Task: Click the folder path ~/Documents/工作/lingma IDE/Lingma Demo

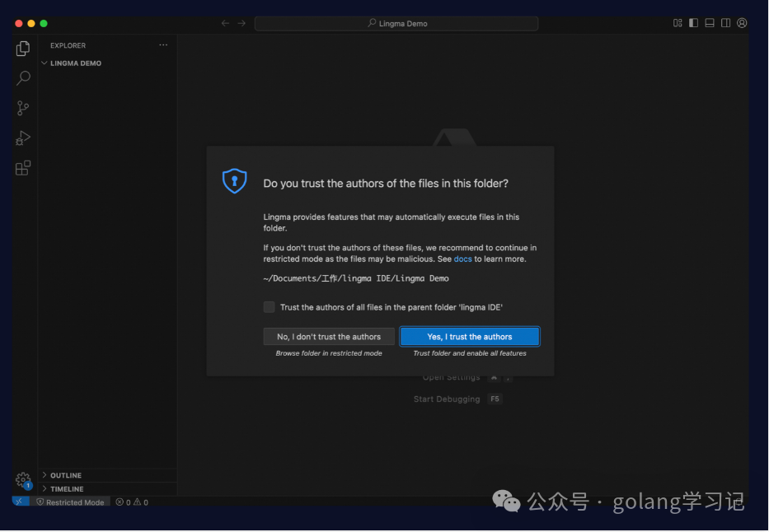Action: coord(356,278)
